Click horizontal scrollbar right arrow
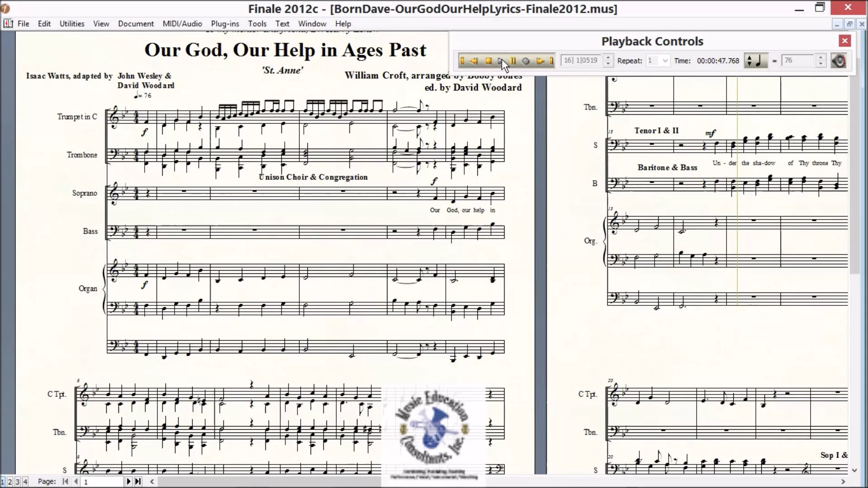 [843, 482]
